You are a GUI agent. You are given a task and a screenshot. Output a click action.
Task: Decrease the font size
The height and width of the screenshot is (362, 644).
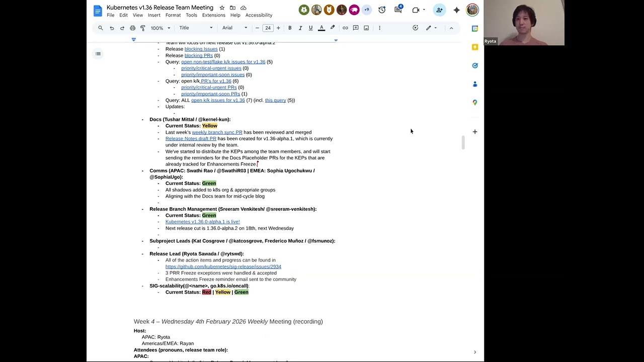click(x=257, y=28)
